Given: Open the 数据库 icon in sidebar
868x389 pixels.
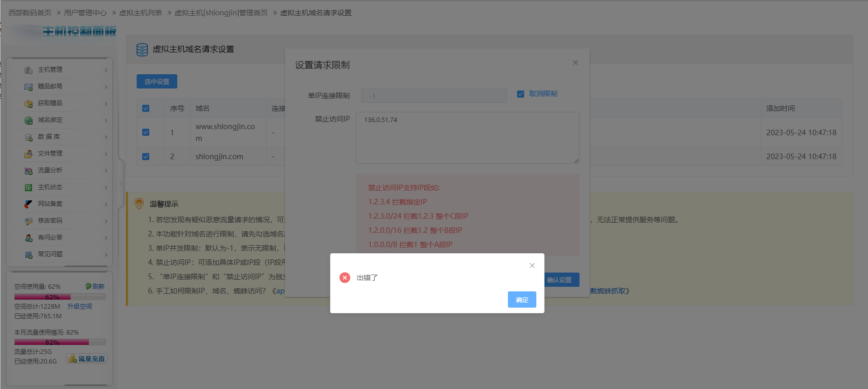Looking at the screenshot, I should 28,137.
